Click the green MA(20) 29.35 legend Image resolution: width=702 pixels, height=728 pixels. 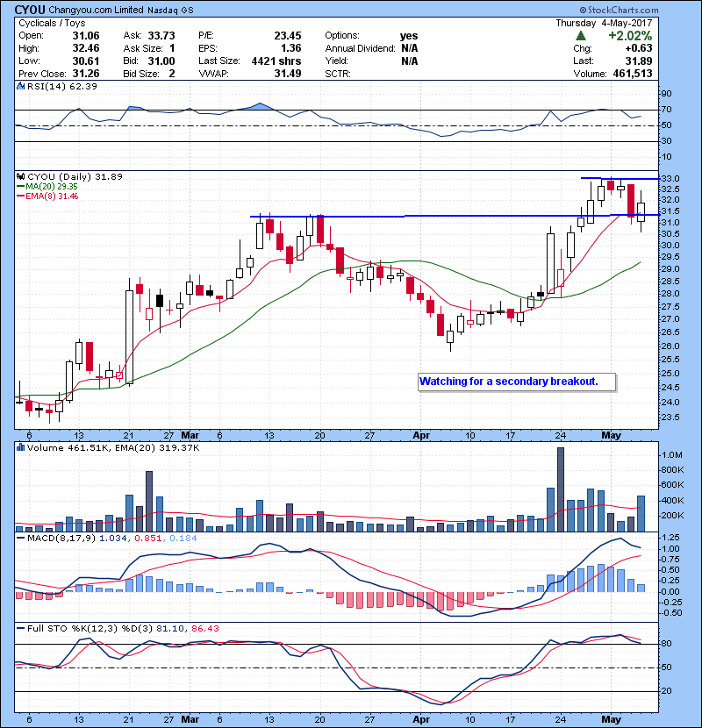tap(47, 186)
